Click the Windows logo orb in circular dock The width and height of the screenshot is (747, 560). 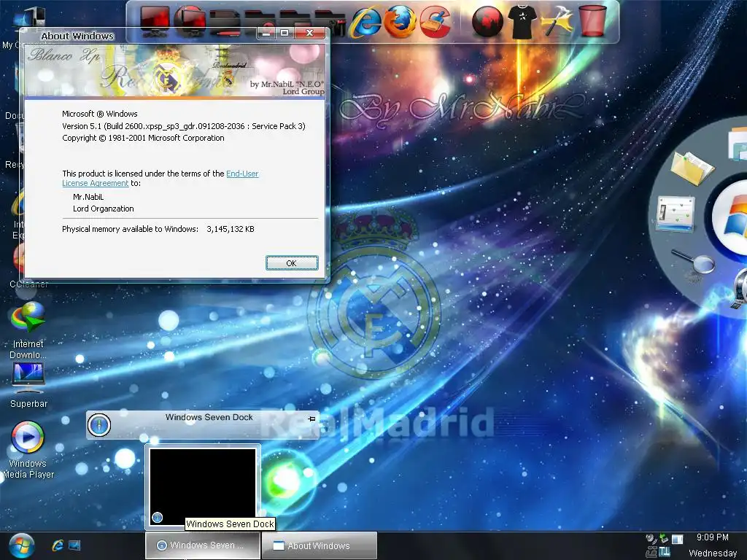pyautogui.click(x=731, y=217)
